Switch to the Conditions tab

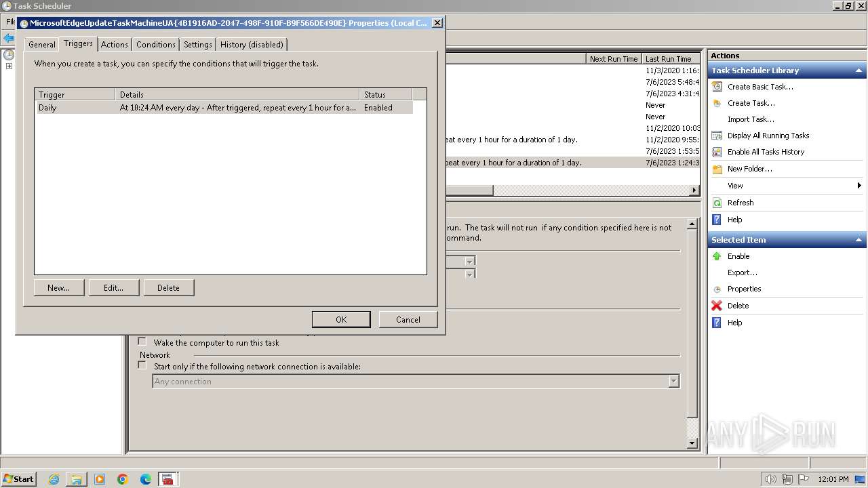point(155,44)
